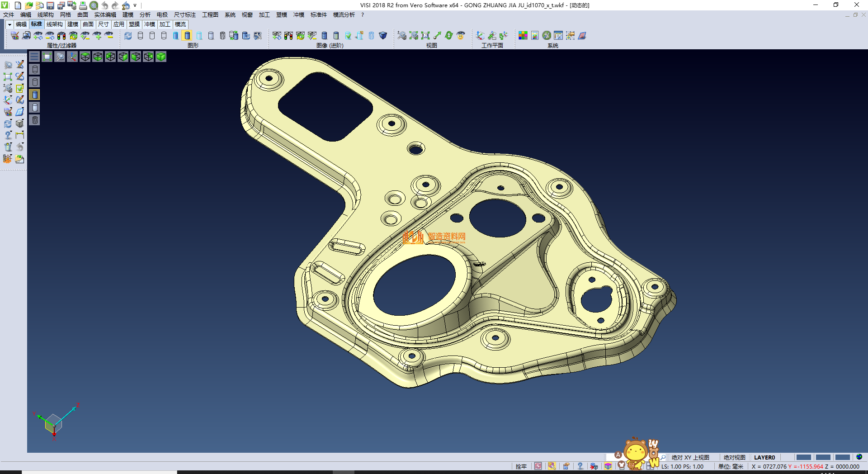Open the color palette grid in 系统 group
This screenshot has width=868, height=474.
pyautogui.click(x=523, y=36)
